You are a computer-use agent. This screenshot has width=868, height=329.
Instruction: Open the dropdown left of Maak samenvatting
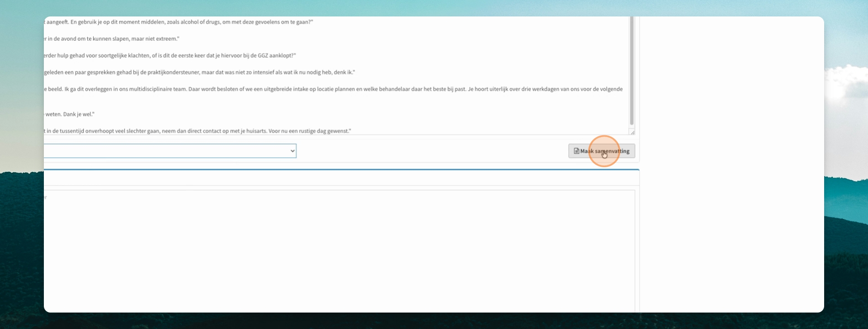pos(170,151)
